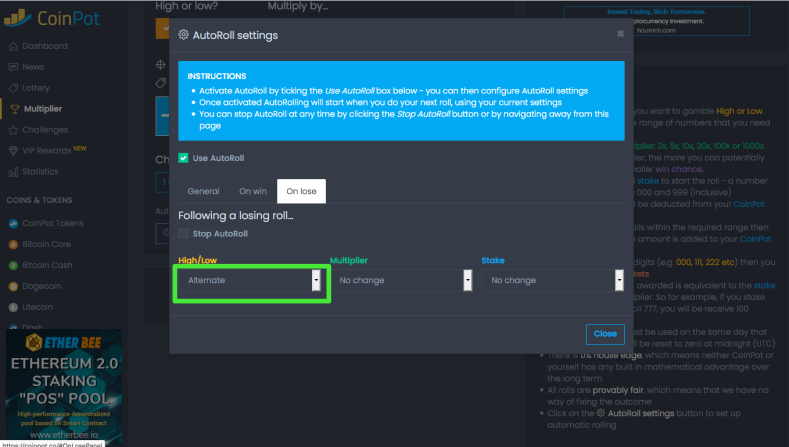The width and height of the screenshot is (789, 447).
Task: Click the Dogecoin coin icon
Action: [14, 286]
